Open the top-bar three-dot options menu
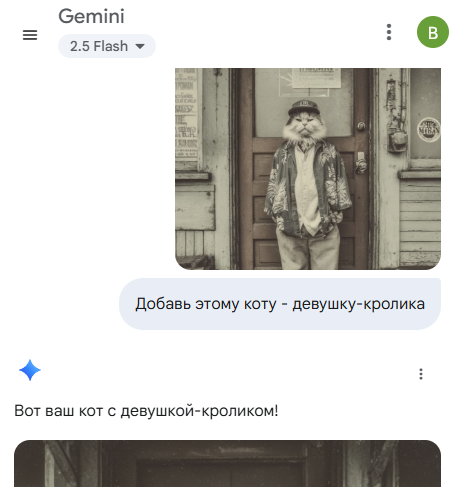The width and height of the screenshot is (461, 487). point(389,32)
